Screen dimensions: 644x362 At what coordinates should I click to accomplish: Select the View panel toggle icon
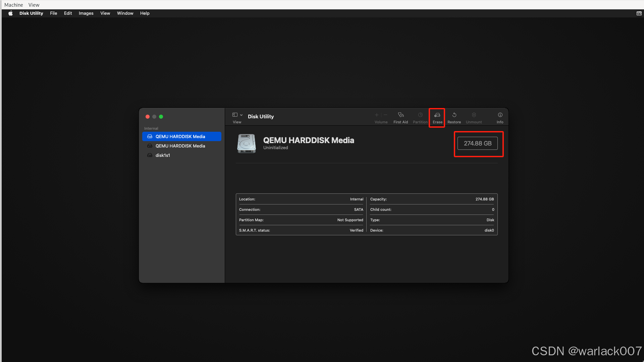235,115
